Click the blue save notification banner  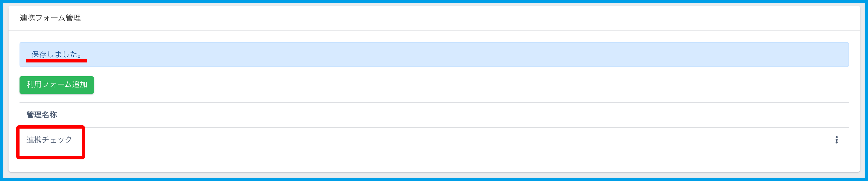click(x=434, y=55)
